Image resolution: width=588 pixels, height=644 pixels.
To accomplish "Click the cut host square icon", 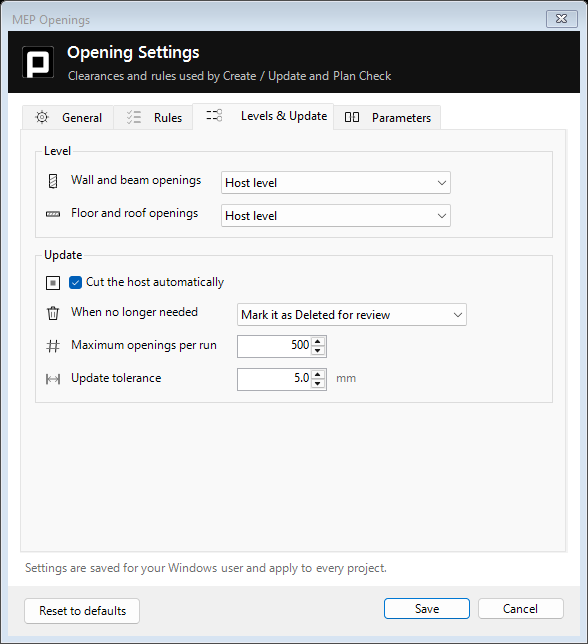I will (x=53, y=283).
